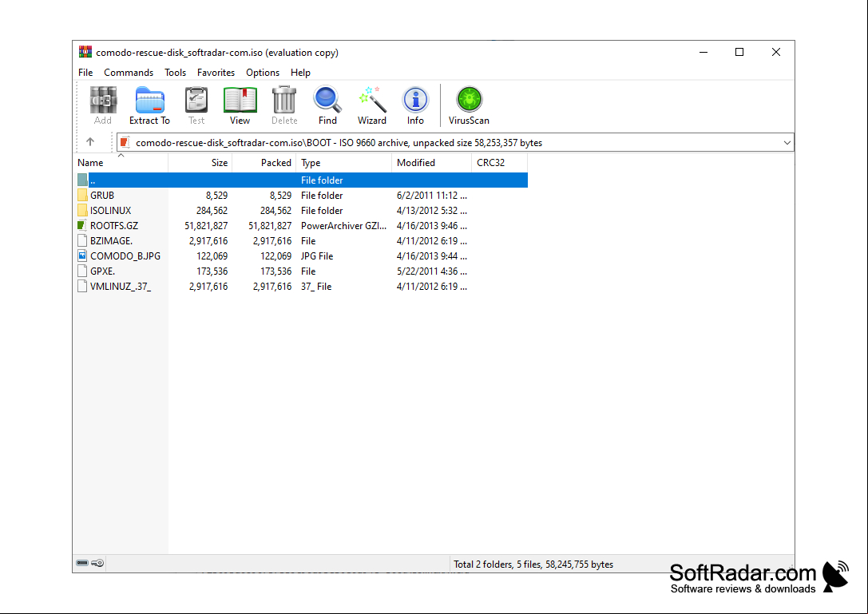This screenshot has height=614, width=868.
Task: Click the ROOTFS.GZ archive file icon
Action: pos(82,225)
